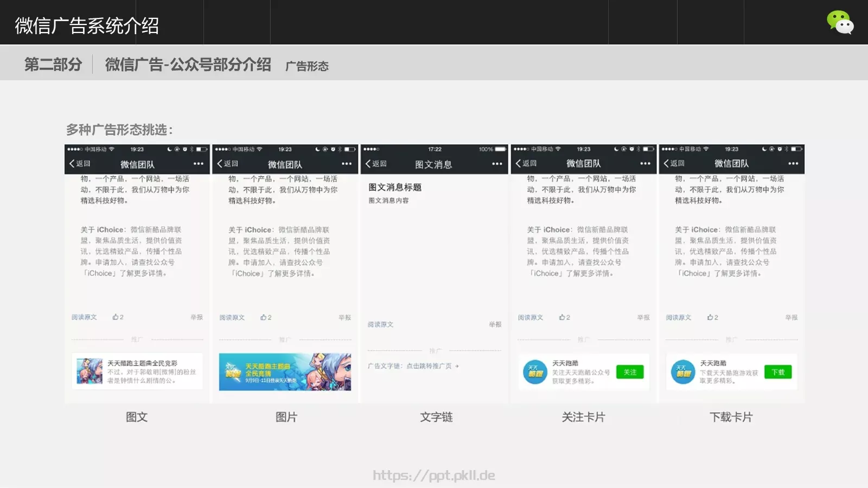The width and height of the screenshot is (868, 488).
Task: Click the 图文消息标题 heading
Action: [395, 187]
